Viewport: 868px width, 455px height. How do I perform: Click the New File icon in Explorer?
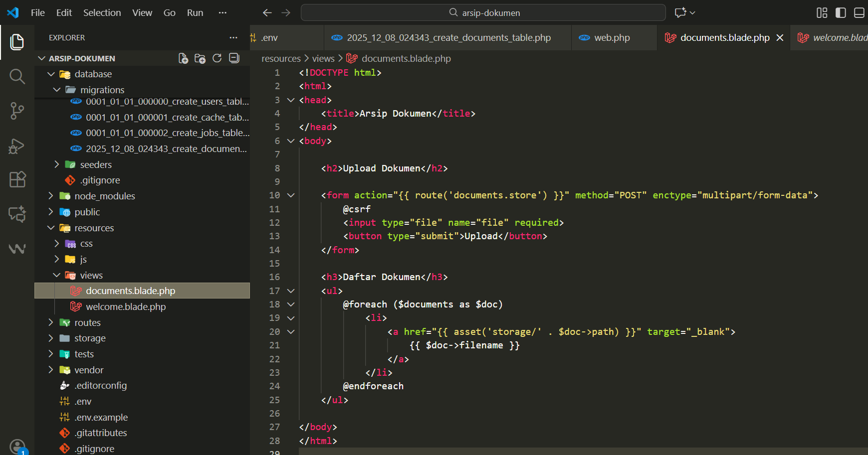(183, 58)
